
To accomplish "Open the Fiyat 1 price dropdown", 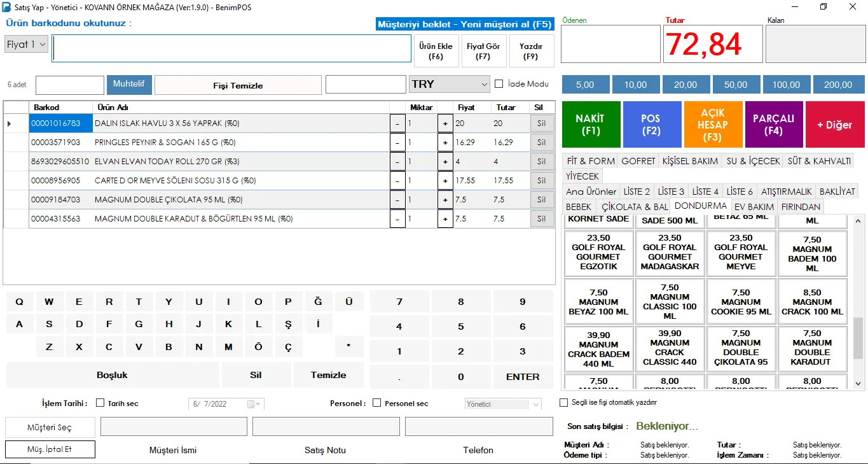I will pos(26,44).
